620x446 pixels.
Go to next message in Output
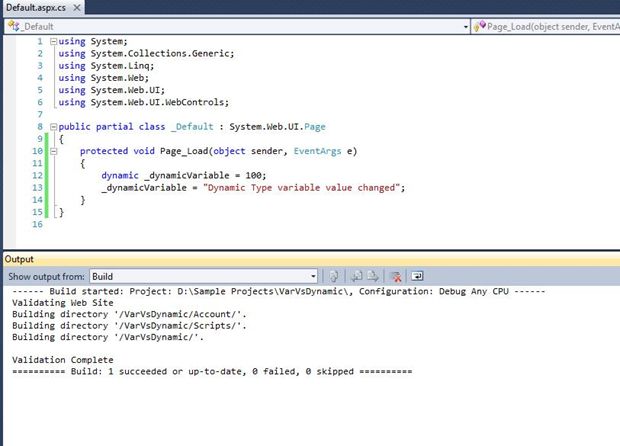[x=372, y=276]
